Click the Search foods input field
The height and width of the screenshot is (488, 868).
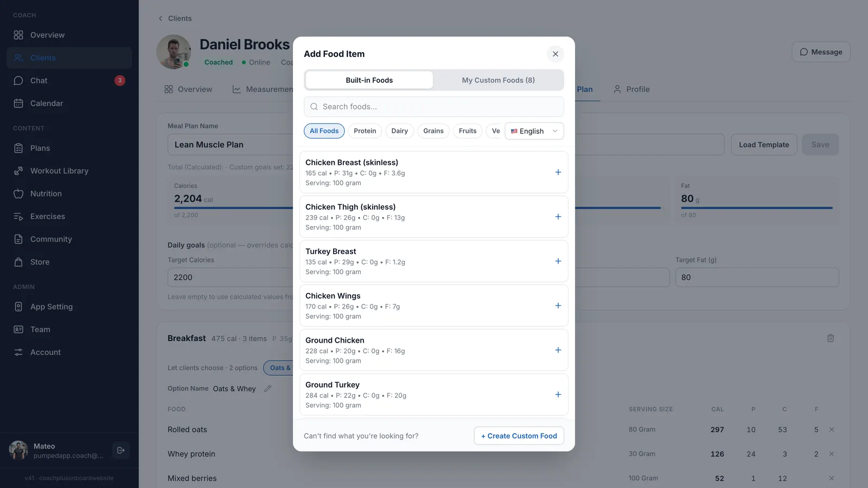[434, 107]
